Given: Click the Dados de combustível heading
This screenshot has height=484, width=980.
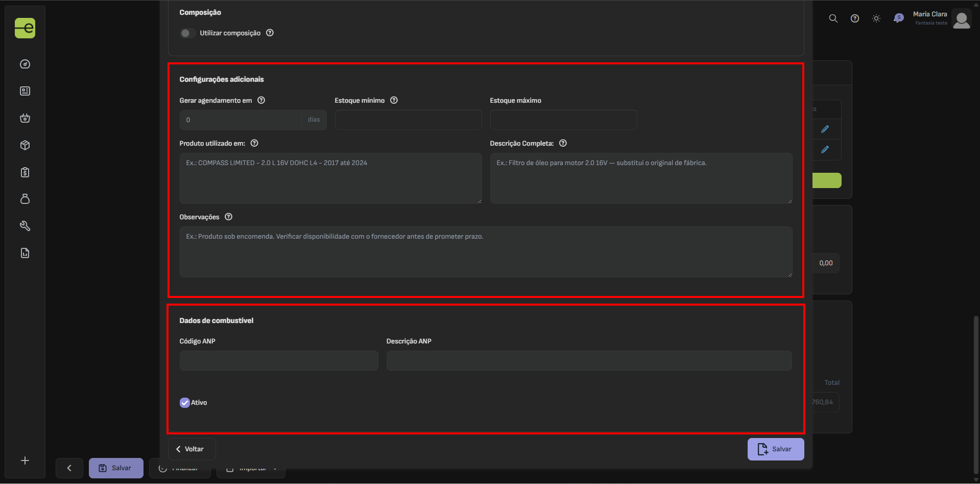Looking at the screenshot, I should 216,320.
